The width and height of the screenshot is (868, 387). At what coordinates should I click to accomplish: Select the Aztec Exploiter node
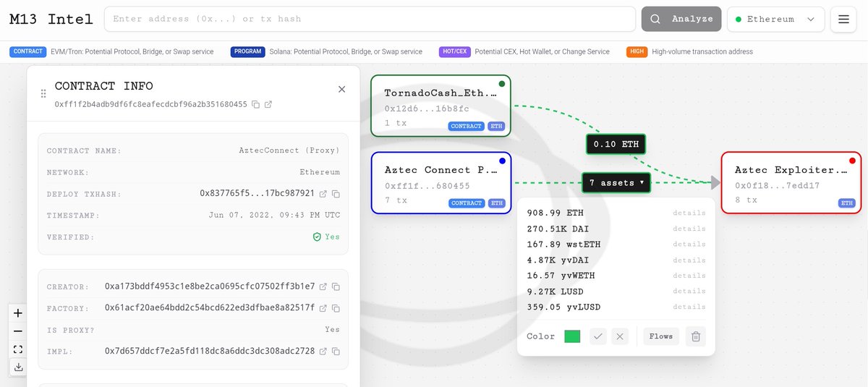[x=791, y=182]
